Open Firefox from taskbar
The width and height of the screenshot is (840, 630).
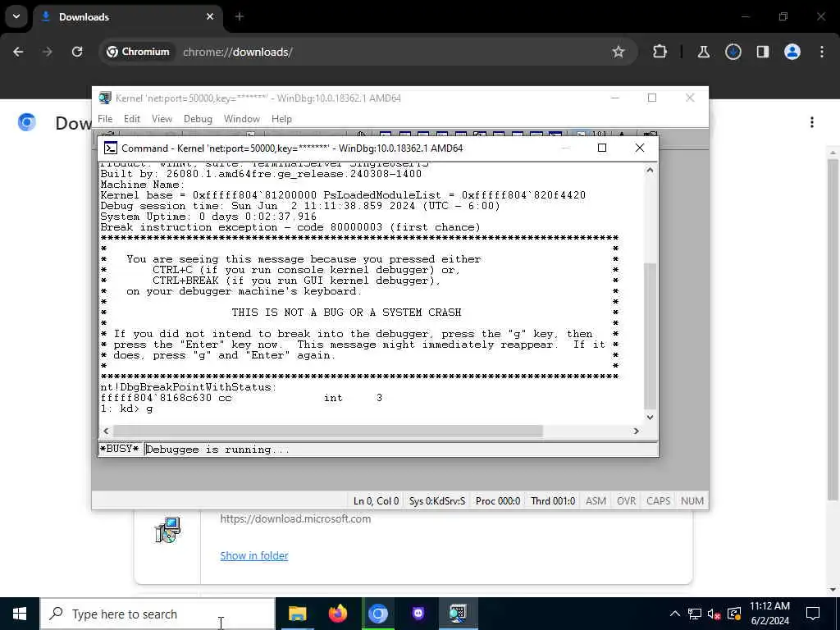pyautogui.click(x=337, y=614)
